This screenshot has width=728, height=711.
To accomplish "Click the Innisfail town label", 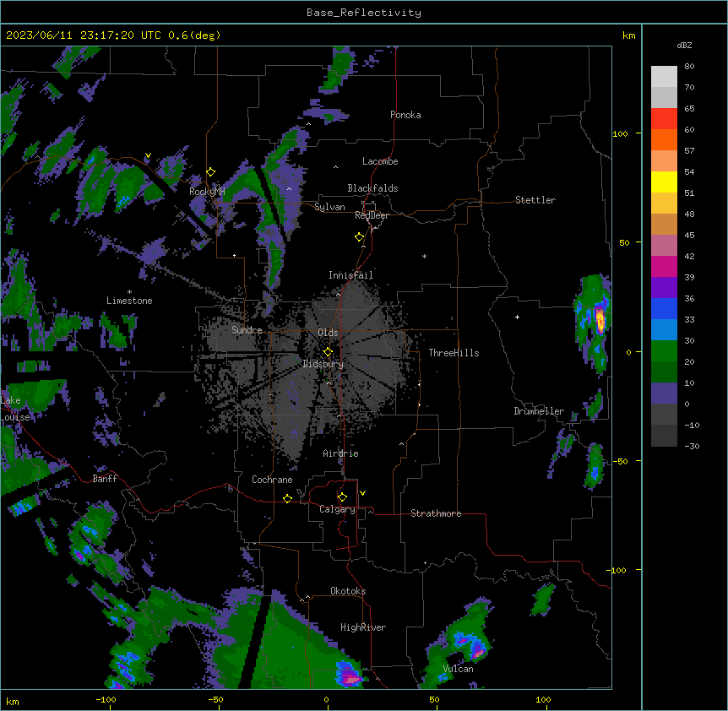I will pyautogui.click(x=350, y=275).
